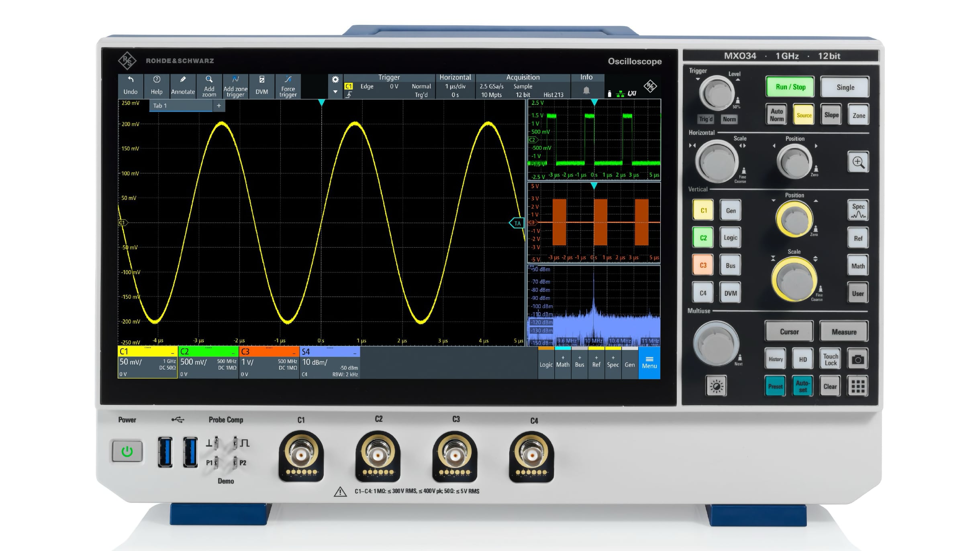
Task: Click the LXI status icon
Action: [632, 94]
